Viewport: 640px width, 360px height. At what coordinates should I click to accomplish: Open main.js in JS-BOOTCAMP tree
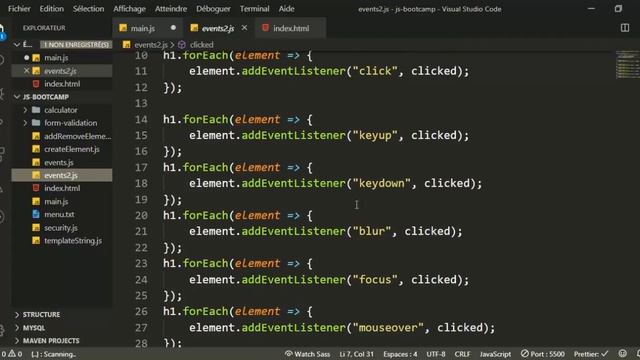(56, 201)
